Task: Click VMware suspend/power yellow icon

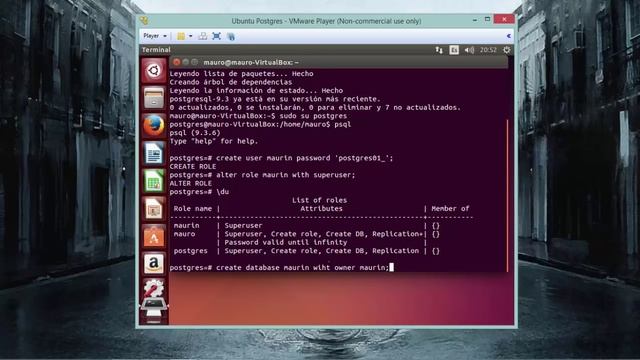Action: tap(181, 36)
